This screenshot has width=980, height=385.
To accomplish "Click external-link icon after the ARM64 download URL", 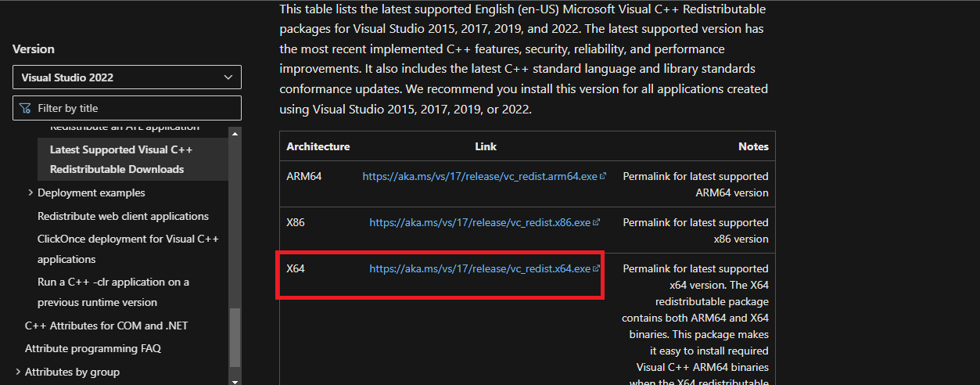I will [x=603, y=177].
